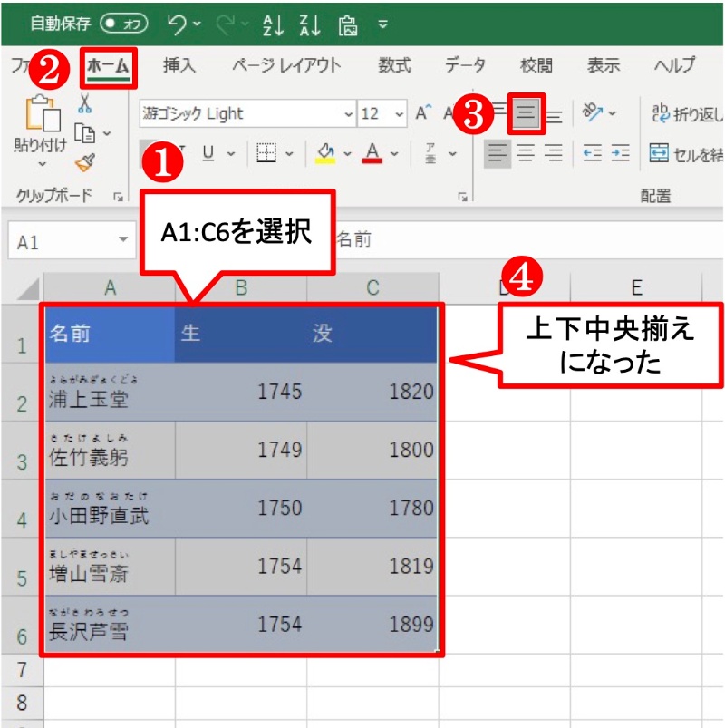This screenshot has width=725, height=728.
Task: Increase the cell indent
Action: pyautogui.click(x=620, y=152)
